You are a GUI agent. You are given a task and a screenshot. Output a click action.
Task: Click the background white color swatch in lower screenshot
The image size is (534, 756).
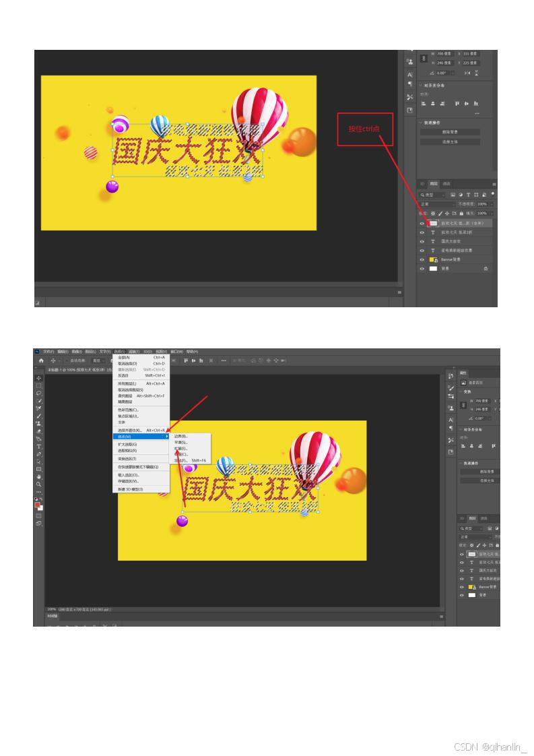pos(40,507)
